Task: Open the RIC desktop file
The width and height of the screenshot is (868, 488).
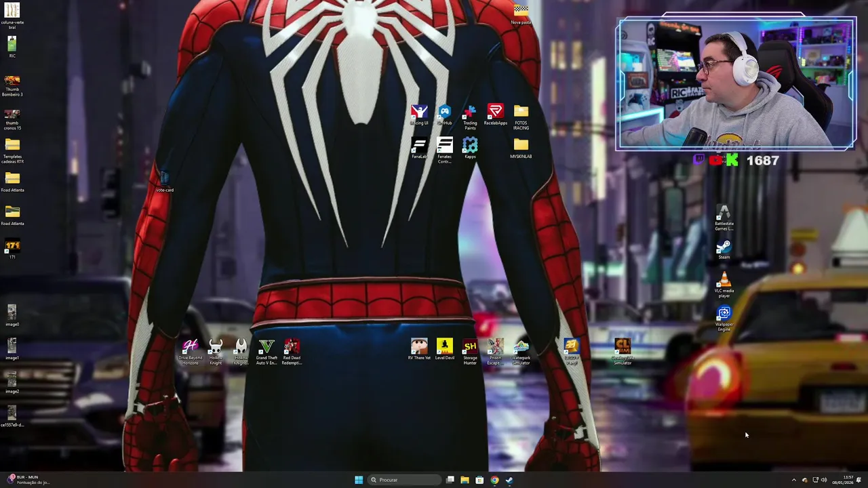Action: [x=12, y=46]
